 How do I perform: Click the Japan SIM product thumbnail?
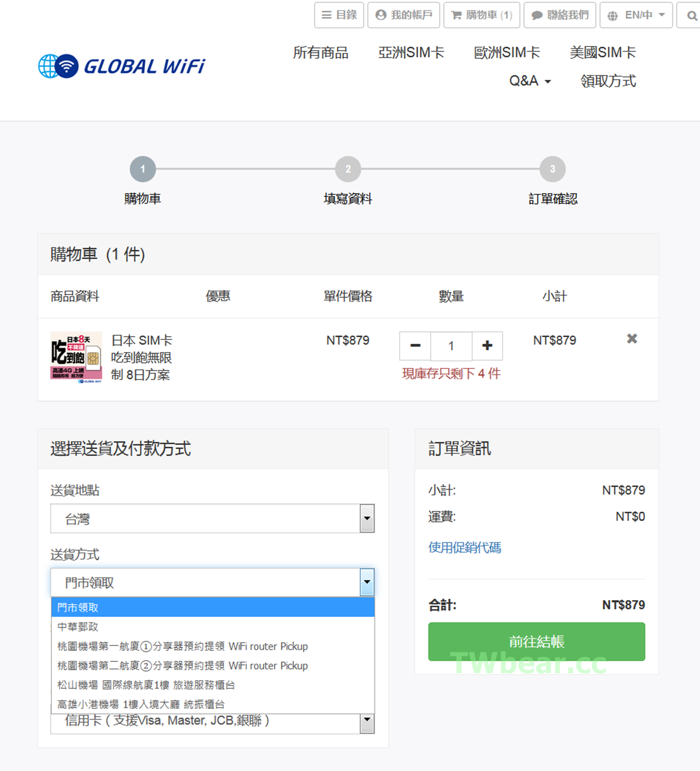point(76,357)
